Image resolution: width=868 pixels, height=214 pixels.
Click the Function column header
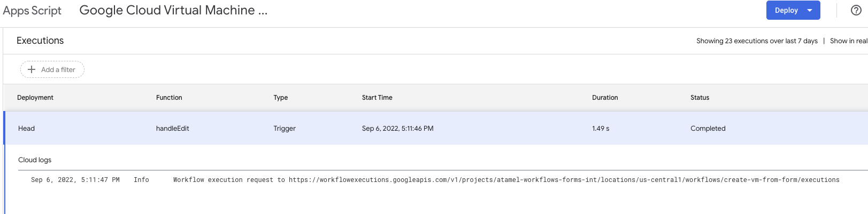pos(169,98)
